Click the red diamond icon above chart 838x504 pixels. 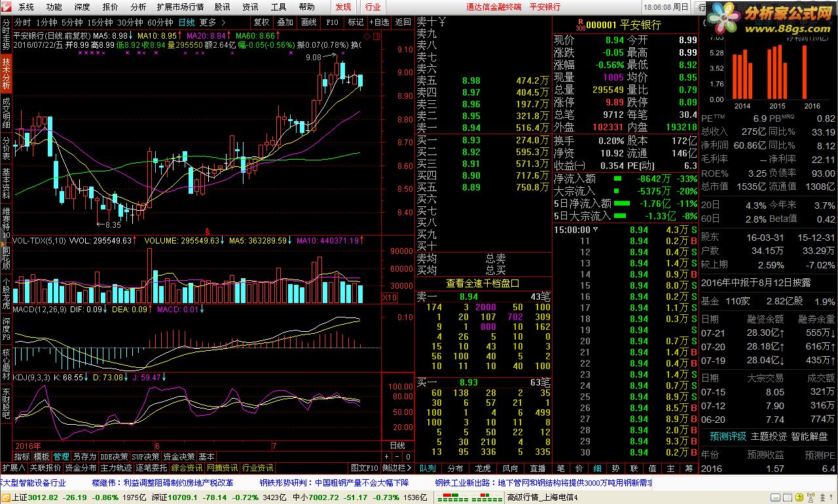(367, 35)
